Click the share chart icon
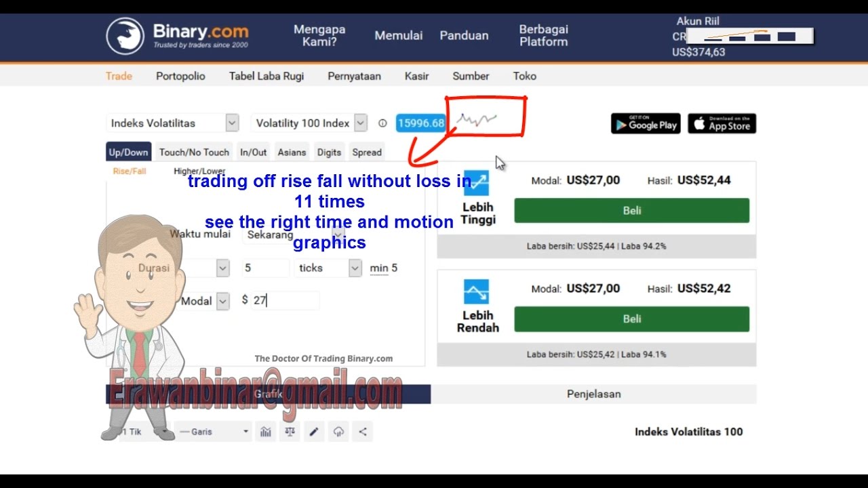Viewport: 868px width, 488px height. coord(363,432)
